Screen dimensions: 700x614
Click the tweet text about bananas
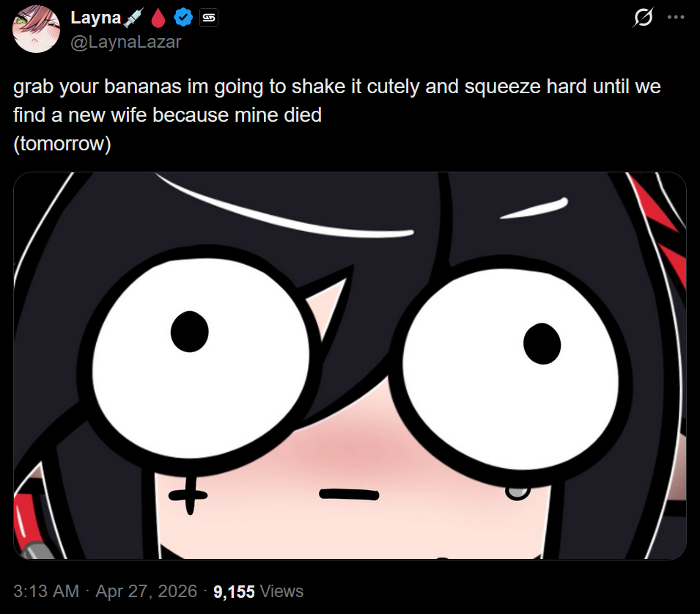(x=337, y=100)
